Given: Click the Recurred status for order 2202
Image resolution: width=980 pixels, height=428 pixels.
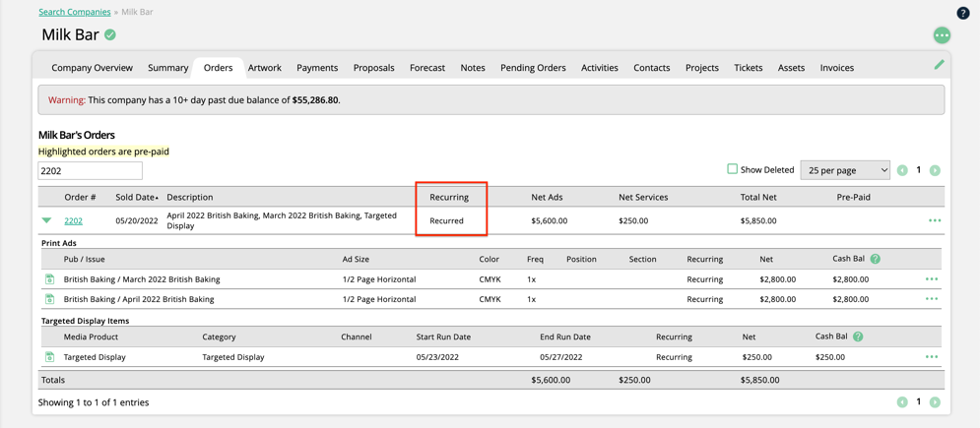Looking at the screenshot, I should [447, 220].
